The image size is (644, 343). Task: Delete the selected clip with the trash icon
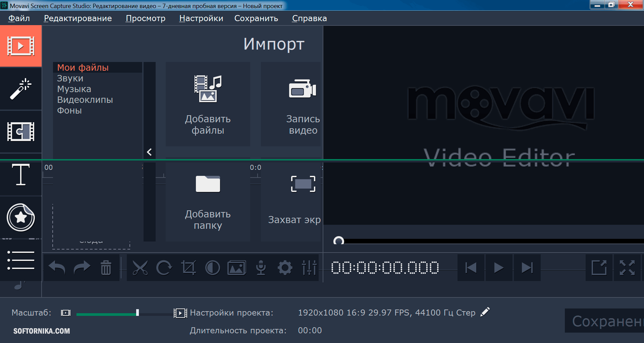coord(106,268)
